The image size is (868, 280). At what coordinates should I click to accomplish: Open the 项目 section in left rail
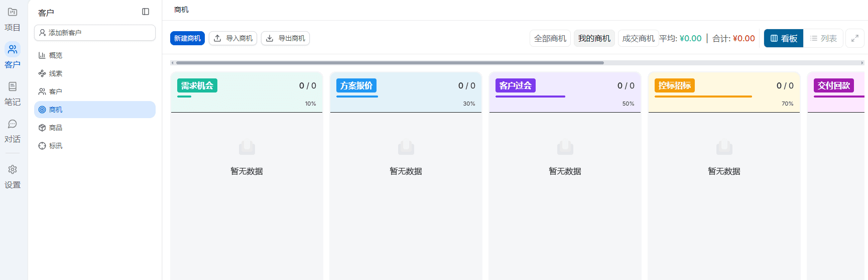(x=13, y=19)
